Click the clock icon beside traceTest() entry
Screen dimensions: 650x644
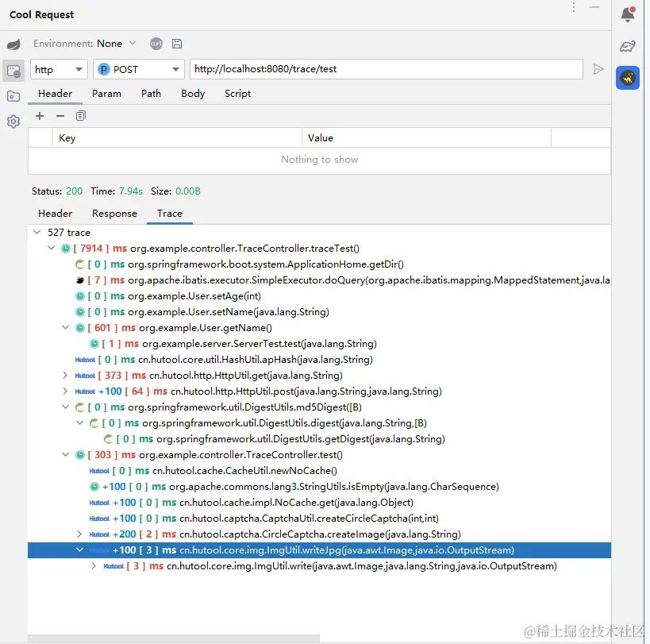tap(66, 249)
